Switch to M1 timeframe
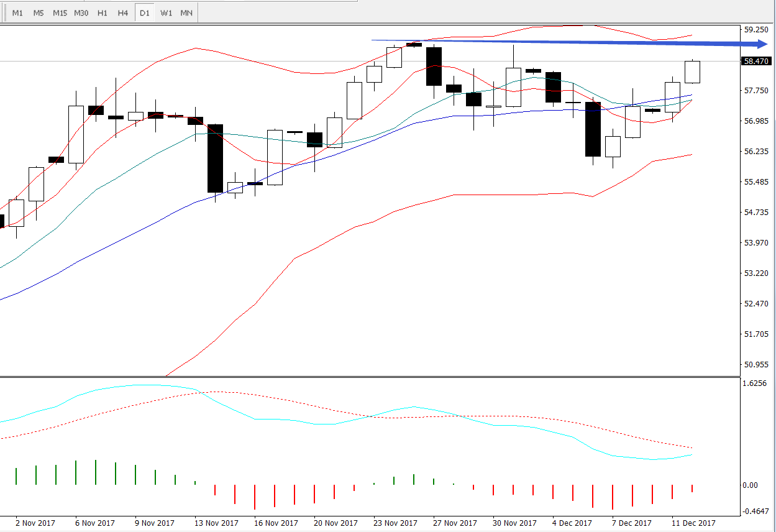Image resolution: width=776 pixels, height=532 pixels. pyautogui.click(x=17, y=13)
